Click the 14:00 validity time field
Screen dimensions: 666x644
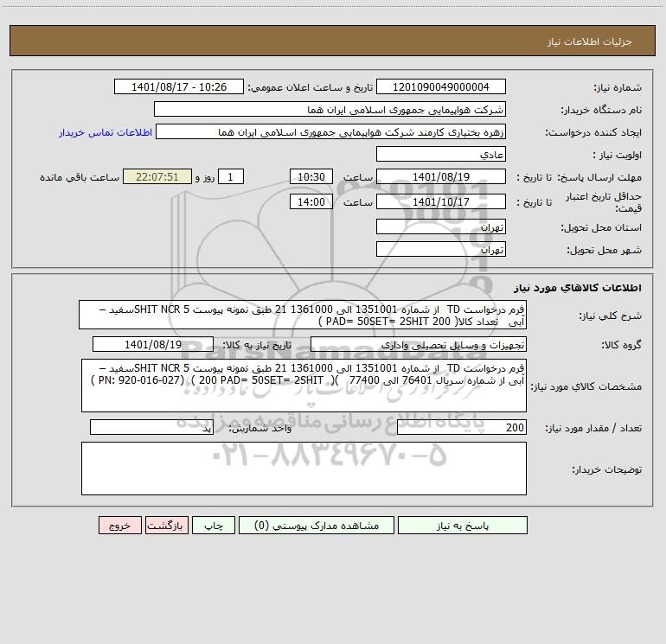[x=311, y=202]
